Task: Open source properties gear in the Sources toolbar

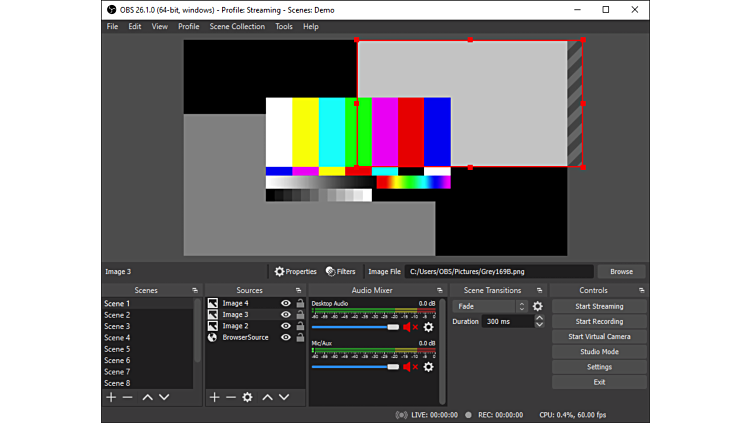Action: coord(247,397)
